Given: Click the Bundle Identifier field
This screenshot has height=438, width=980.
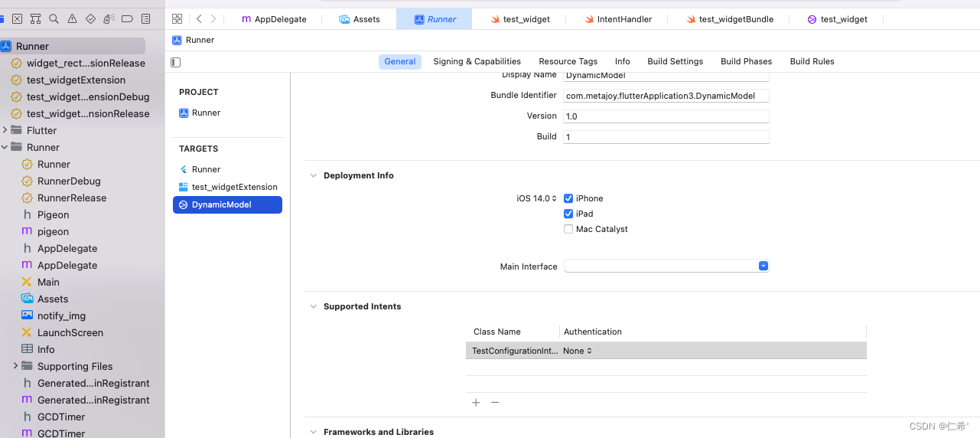Looking at the screenshot, I should coord(666,96).
